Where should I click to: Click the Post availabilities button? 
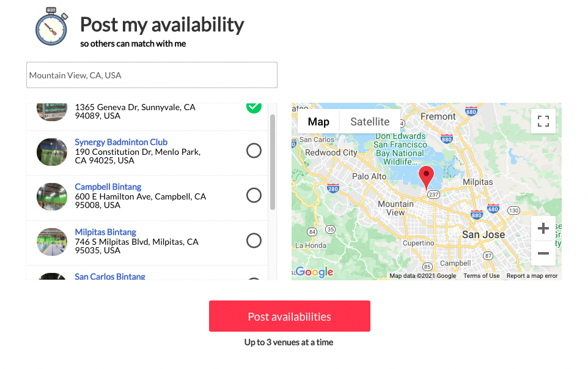click(289, 316)
